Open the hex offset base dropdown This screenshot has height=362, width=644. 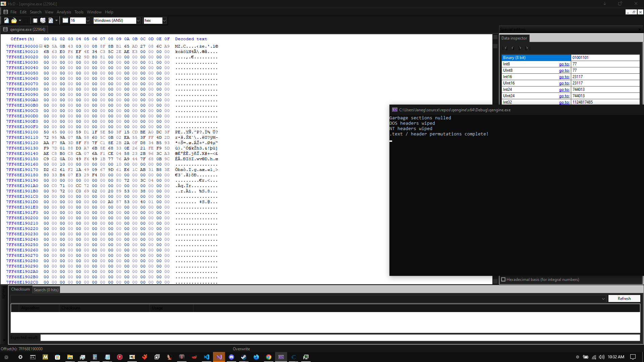[x=164, y=20]
